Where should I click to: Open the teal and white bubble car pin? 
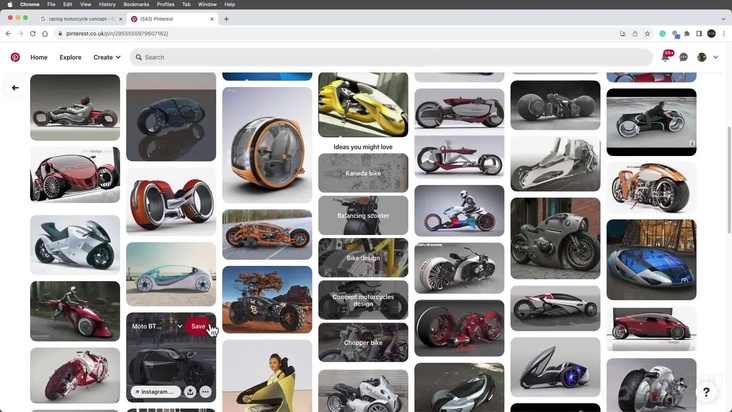pos(171,274)
